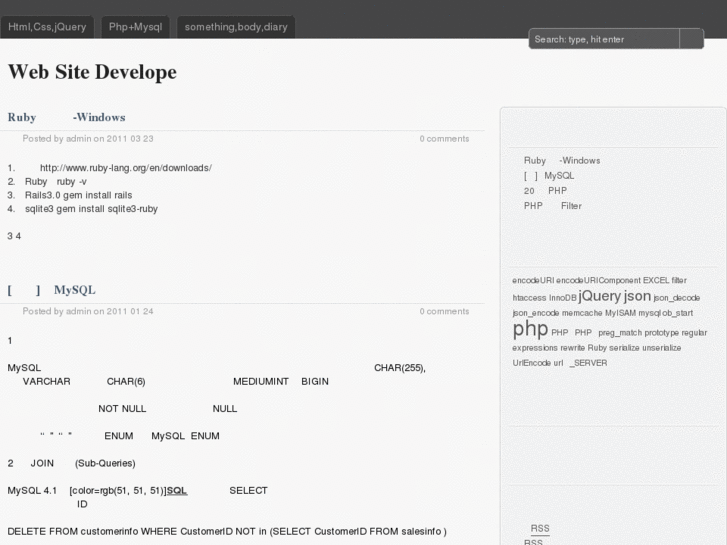Image resolution: width=727 pixels, height=545 pixels.
Task: Click the large php tag
Action: coord(530,329)
